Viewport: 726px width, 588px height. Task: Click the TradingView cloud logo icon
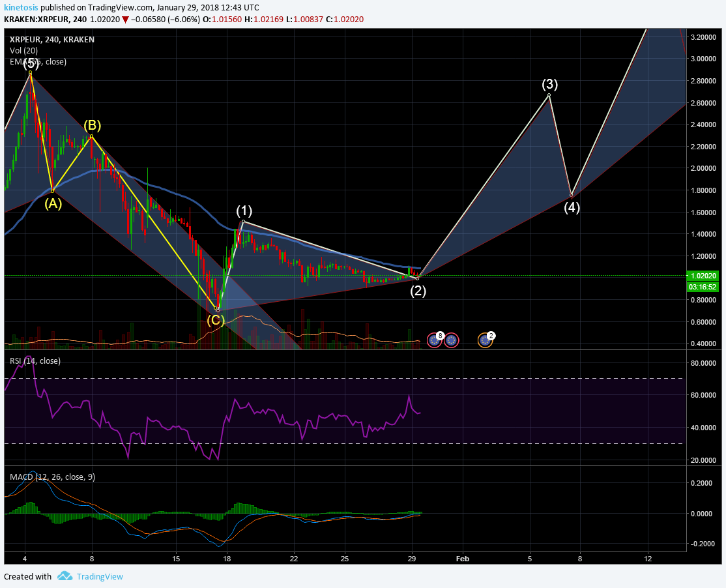pos(65,576)
